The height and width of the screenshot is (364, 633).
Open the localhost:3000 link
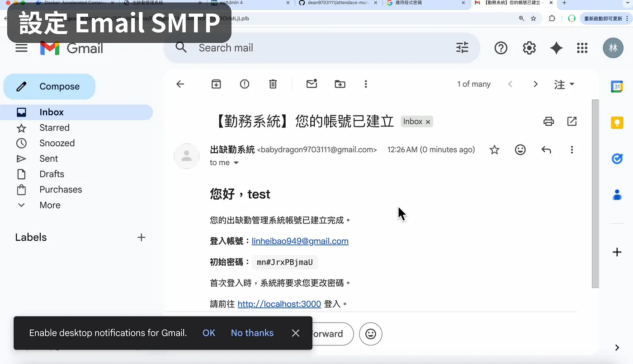[279, 304]
